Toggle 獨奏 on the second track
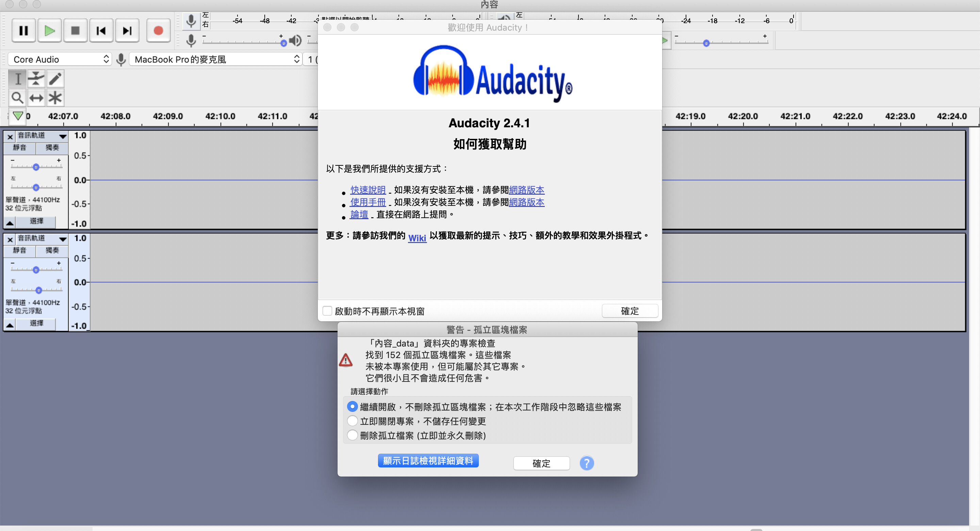This screenshot has height=531, width=980. point(52,251)
